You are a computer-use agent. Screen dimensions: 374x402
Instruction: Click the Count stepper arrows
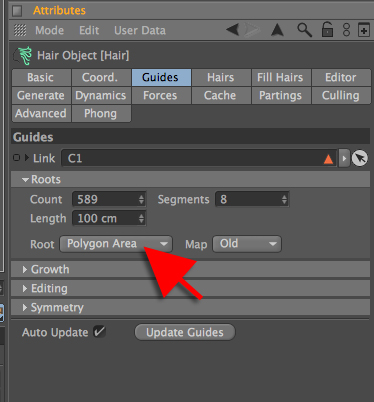tap(142, 199)
